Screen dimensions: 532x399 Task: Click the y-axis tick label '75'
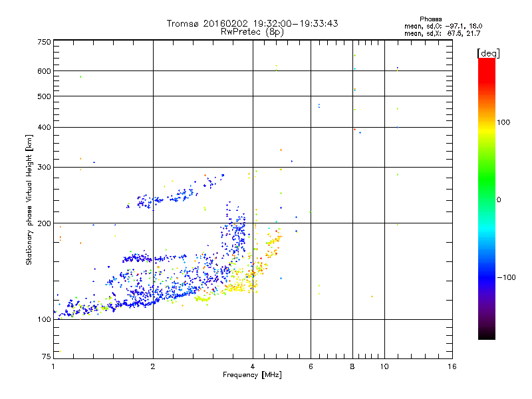[47, 356]
